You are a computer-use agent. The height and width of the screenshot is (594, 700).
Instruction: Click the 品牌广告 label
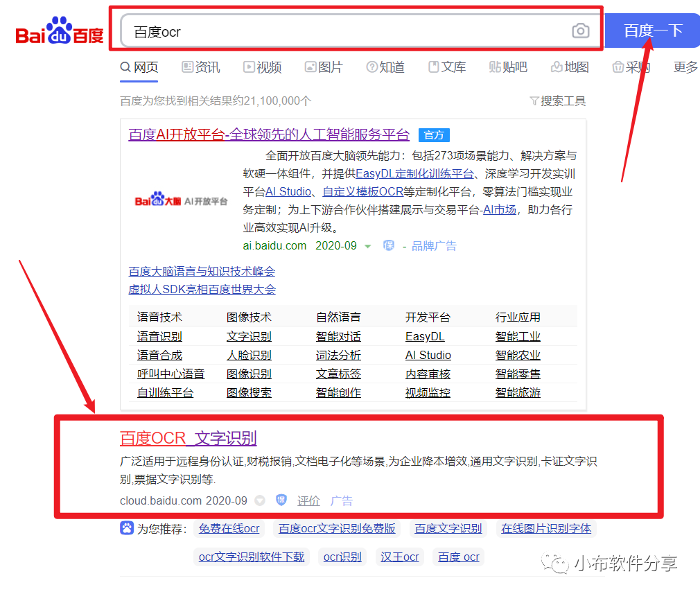(434, 245)
